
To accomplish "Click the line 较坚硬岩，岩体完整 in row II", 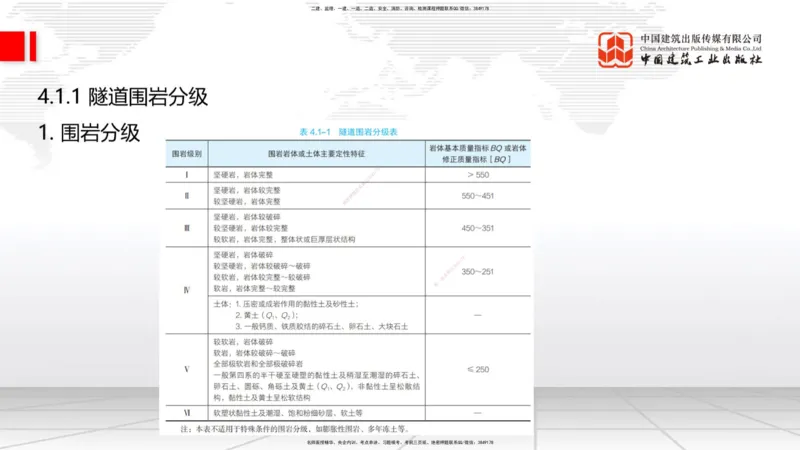I will pos(247,202).
